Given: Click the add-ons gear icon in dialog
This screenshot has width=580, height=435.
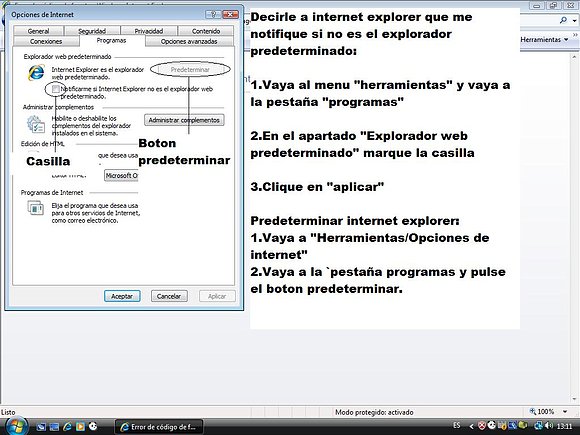Looking at the screenshot, I should point(36,124).
